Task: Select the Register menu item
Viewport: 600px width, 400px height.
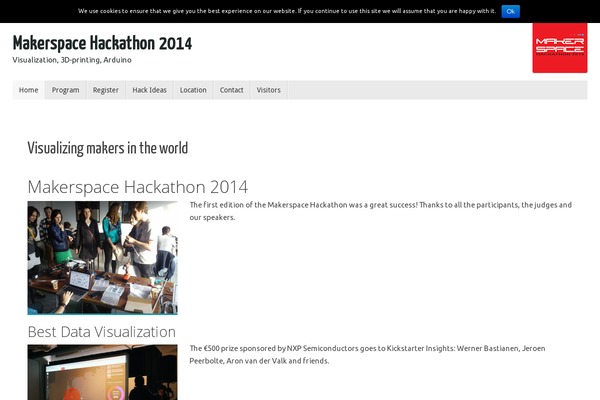Action: (106, 90)
